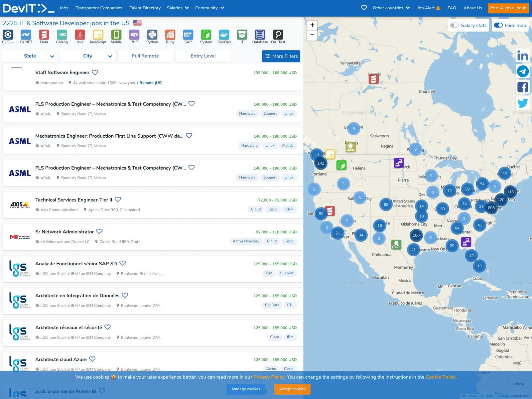This screenshot has width=532, height=399.
Task: Select the DevOps category icon
Action: coord(224,35)
